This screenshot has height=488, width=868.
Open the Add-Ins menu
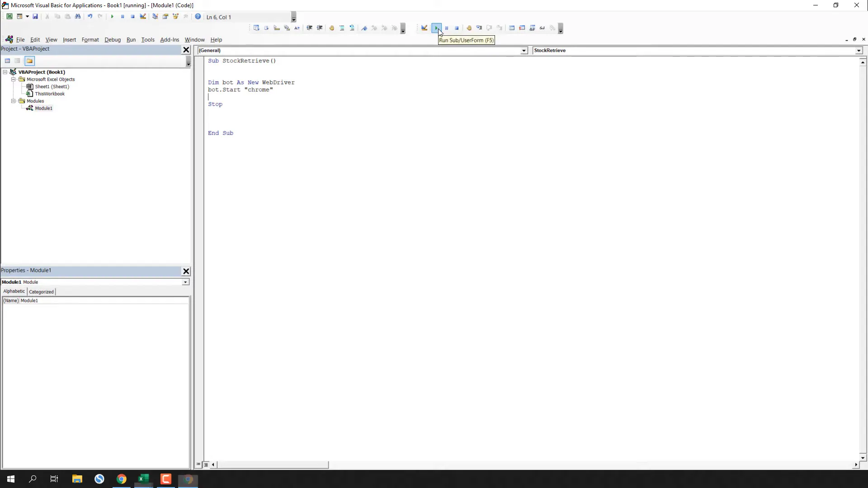170,40
